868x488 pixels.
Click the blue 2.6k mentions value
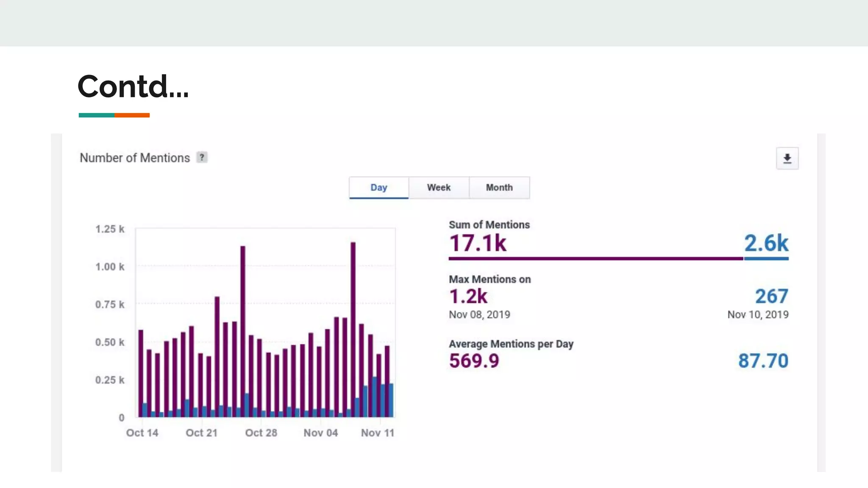[766, 243]
